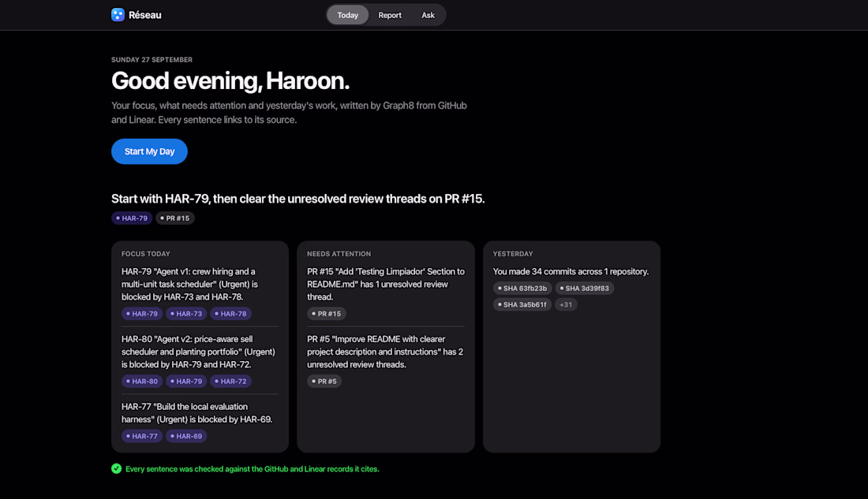Open the HAR-73 chip
Viewport: 868px width, 499px height.
(186, 314)
